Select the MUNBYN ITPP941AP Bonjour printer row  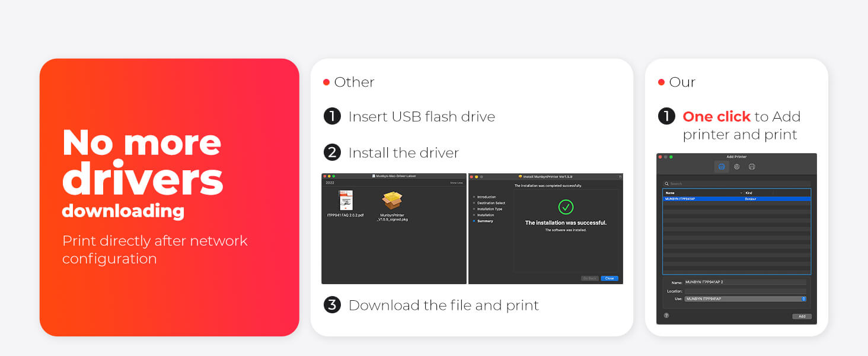(x=736, y=199)
